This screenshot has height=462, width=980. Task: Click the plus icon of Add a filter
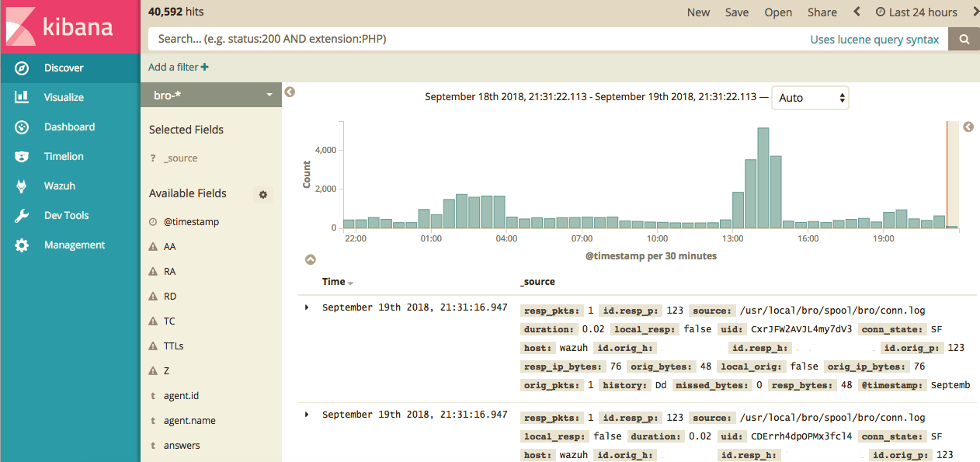pyautogui.click(x=205, y=68)
